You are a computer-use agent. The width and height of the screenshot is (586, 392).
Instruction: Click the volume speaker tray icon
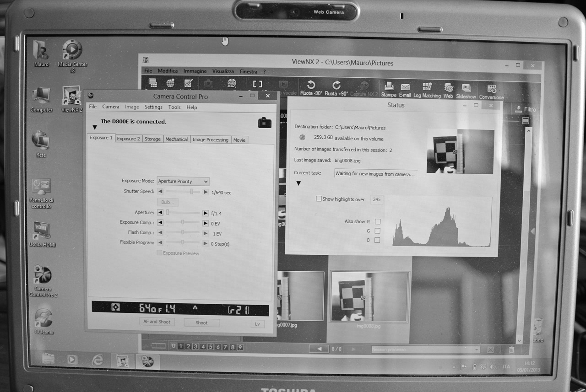(x=493, y=366)
